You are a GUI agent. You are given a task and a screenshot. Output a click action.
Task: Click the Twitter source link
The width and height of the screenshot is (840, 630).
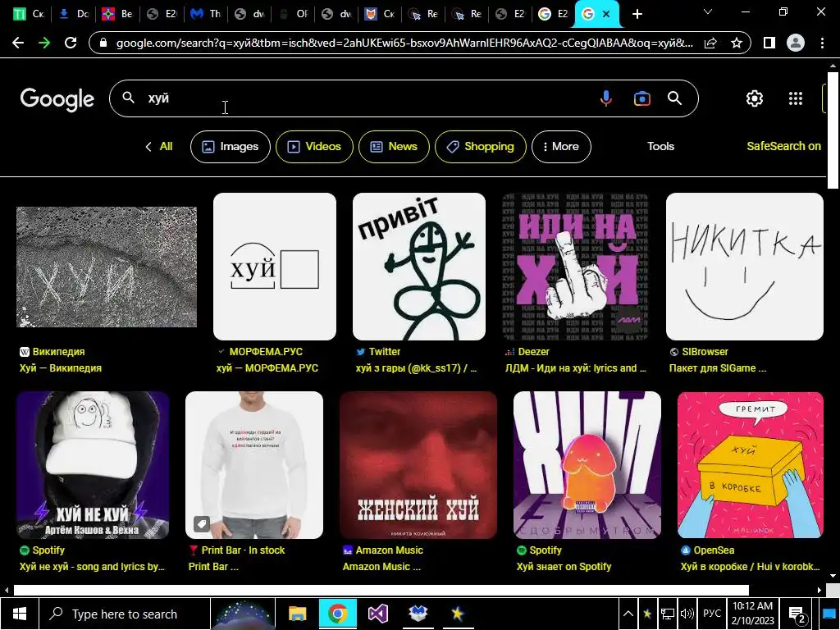tap(384, 352)
